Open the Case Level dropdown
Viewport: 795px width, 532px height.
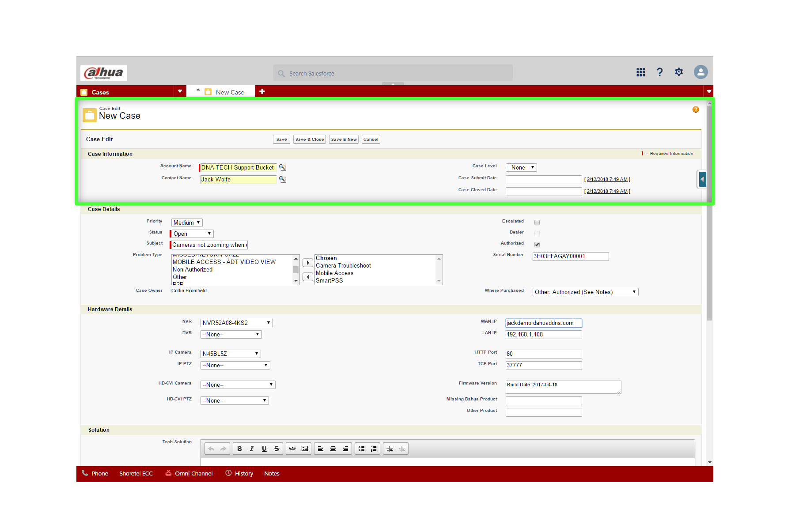pos(521,167)
